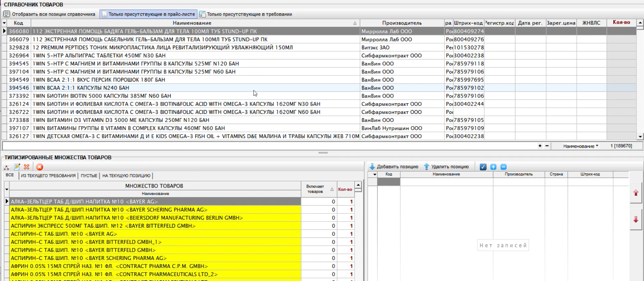Toggle the blue checkmark button

click(x=483, y=167)
